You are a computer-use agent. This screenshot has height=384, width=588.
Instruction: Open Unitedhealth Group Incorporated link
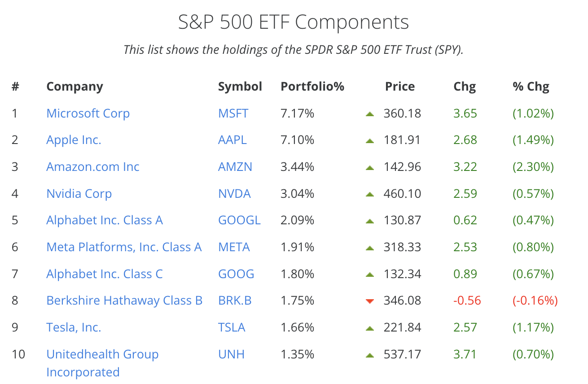pyautogui.click(x=102, y=354)
